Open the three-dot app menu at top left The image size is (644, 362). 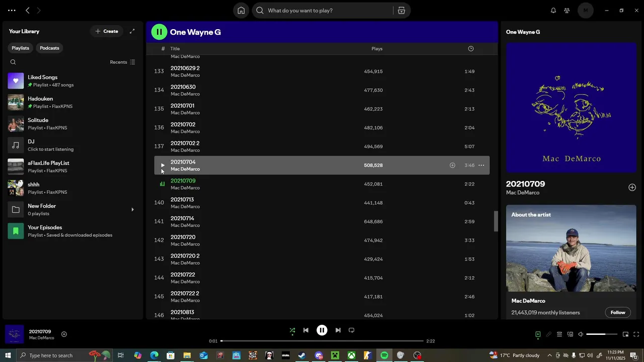pyautogui.click(x=12, y=11)
